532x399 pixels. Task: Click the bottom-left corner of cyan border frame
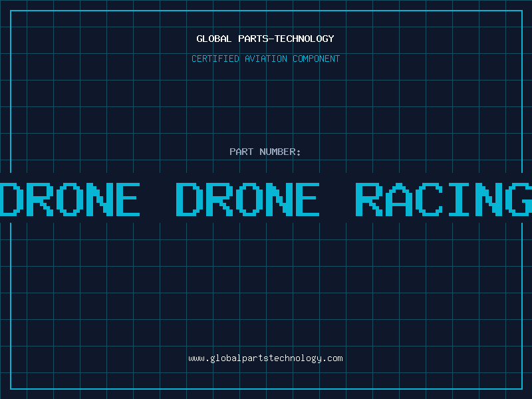tap(11, 388)
